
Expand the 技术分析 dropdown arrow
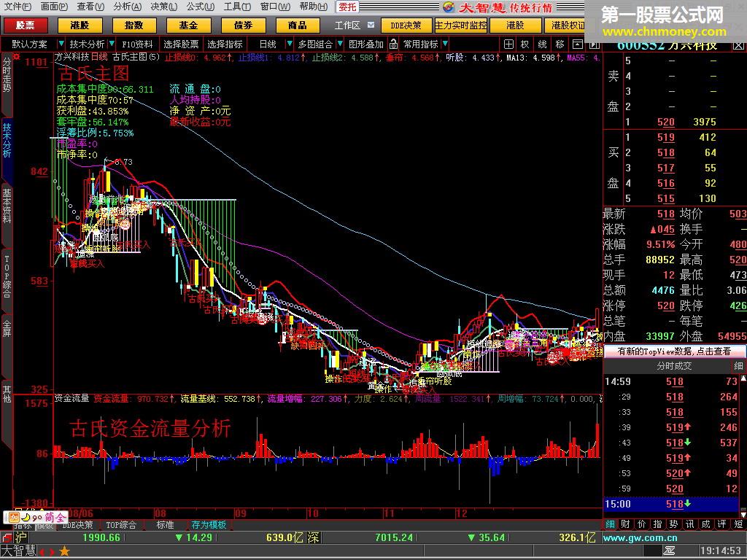point(112,44)
